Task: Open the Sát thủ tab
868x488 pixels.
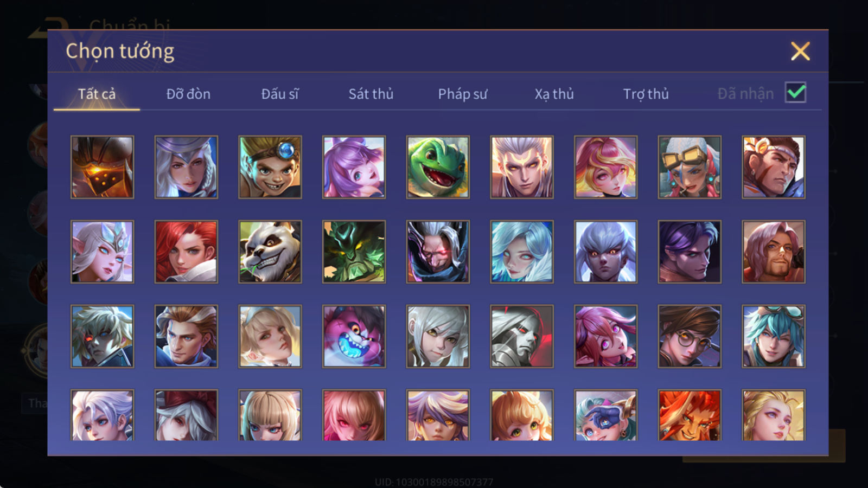Action: click(371, 94)
